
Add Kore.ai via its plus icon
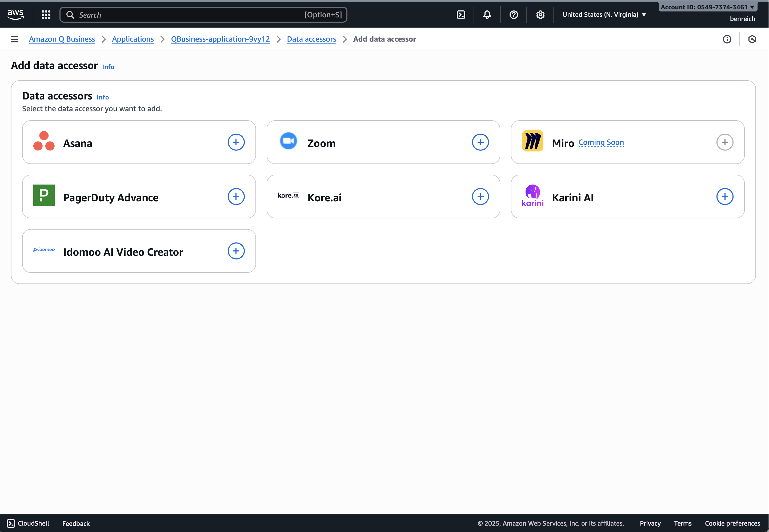(480, 197)
